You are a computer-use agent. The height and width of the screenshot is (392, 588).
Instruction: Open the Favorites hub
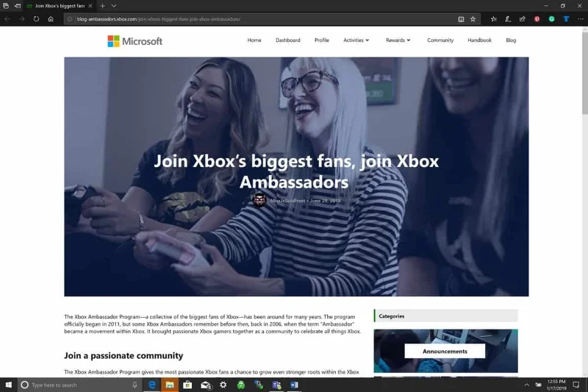493,19
